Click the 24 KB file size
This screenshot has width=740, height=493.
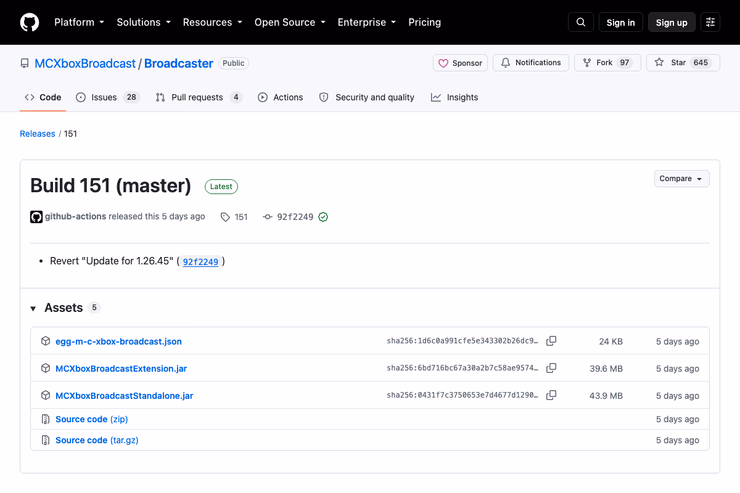611,341
